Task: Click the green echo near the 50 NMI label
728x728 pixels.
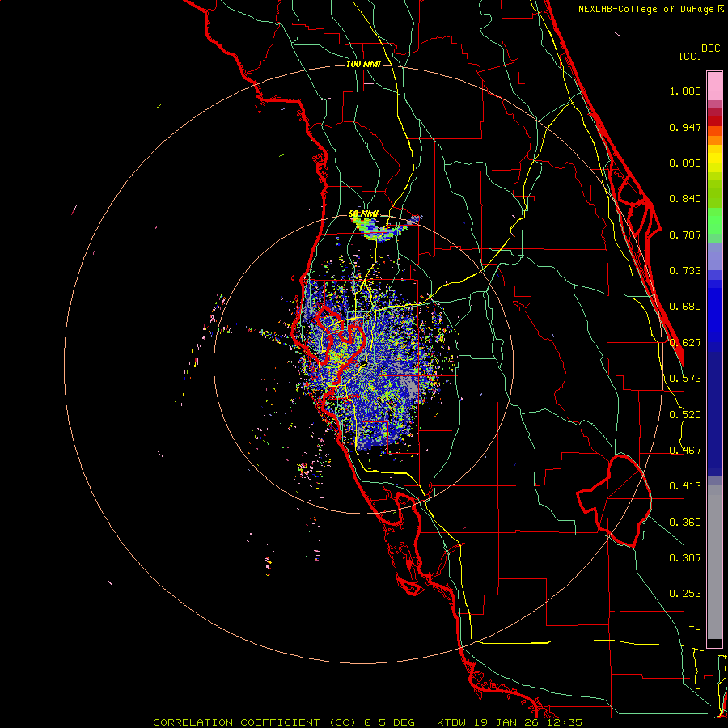Action: tap(380, 229)
